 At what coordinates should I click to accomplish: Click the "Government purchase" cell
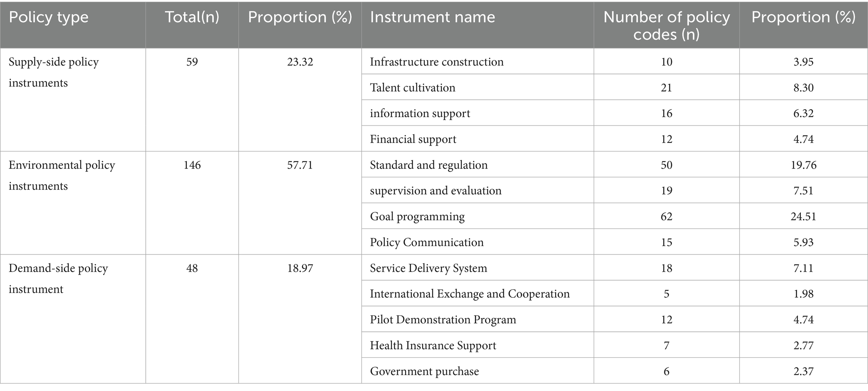(424, 371)
